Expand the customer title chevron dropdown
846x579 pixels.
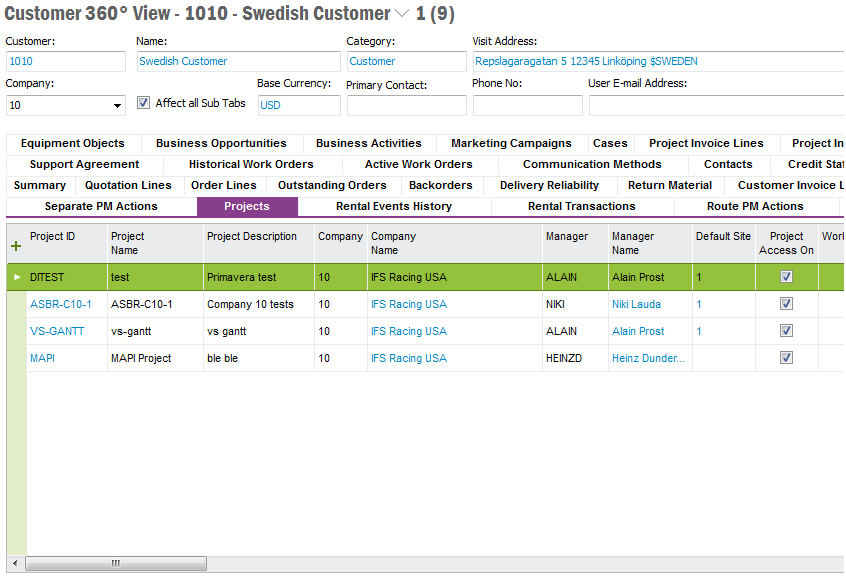coord(402,14)
